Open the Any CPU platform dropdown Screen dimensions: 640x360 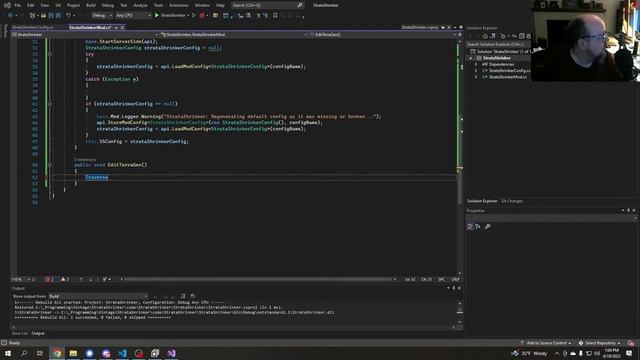click(133, 16)
